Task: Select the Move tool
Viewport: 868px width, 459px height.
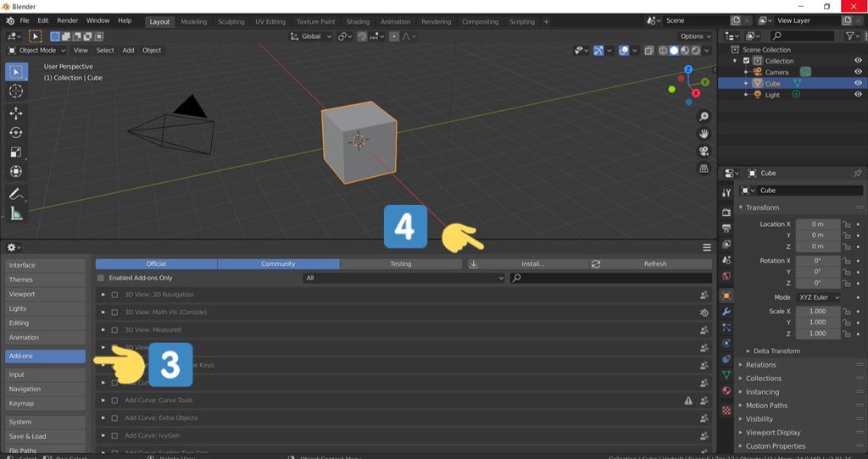Action: 16,113
